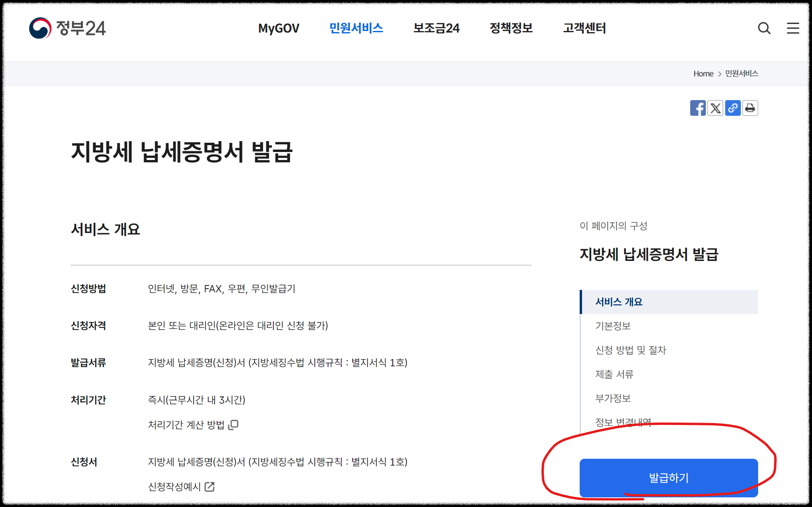The width and height of the screenshot is (812, 507).
Task: Open MyGOV menu
Action: coord(279,28)
